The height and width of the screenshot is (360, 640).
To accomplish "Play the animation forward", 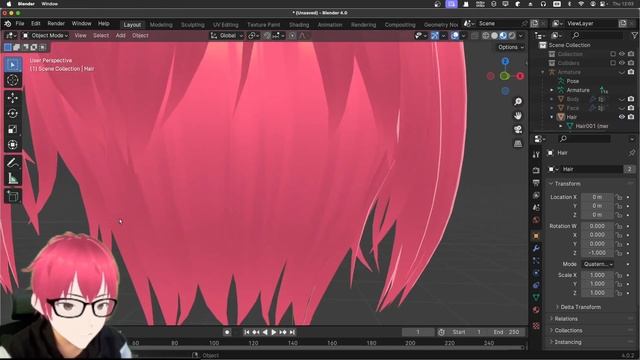I will click(274, 332).
